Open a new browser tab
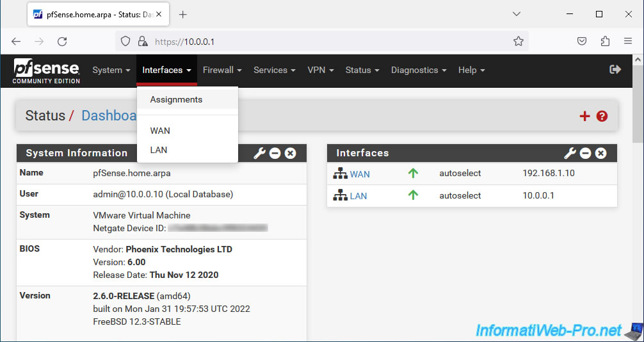644x342 pixels. tap(183, 14)
